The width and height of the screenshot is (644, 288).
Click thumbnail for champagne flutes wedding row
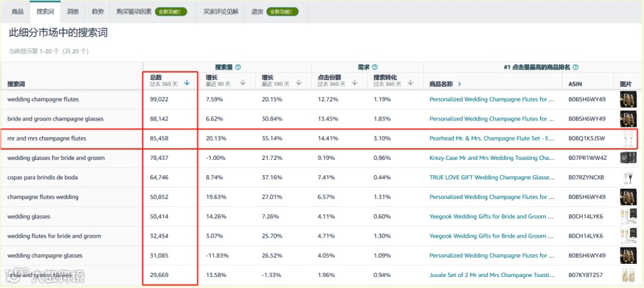coord(628,197)
